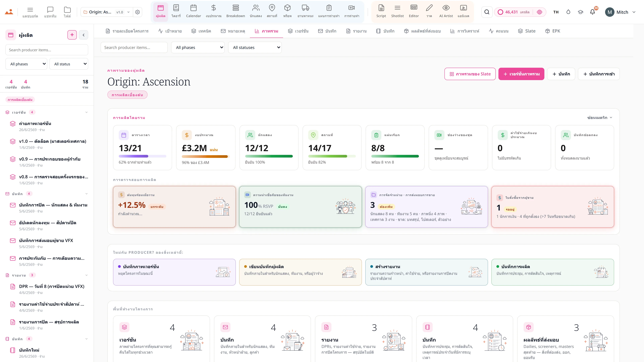Open the Files (ไฟล์) folder icon

pos(67,12)
